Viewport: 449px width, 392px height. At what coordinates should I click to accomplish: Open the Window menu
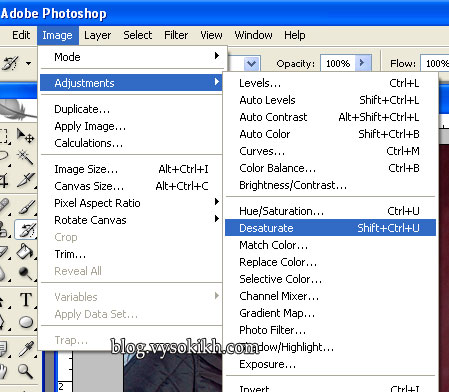pyautogui.click(x=253, y=35)
